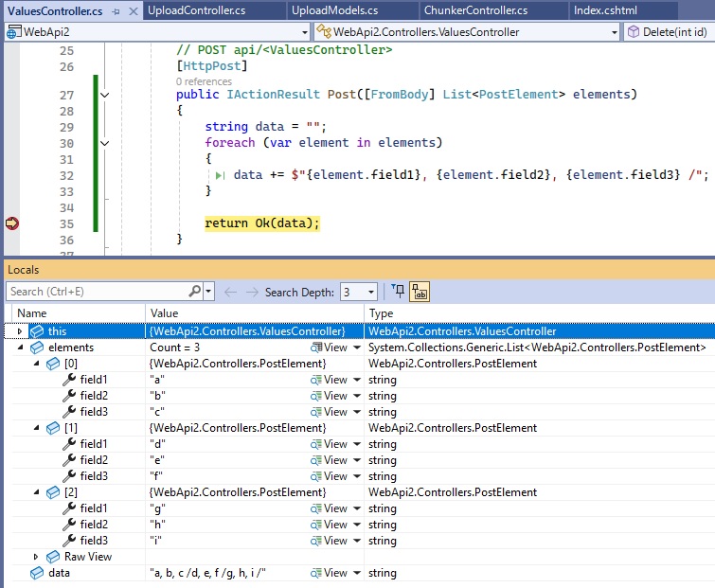Pin the ValuesController.cs tab

tap(116, 11)
